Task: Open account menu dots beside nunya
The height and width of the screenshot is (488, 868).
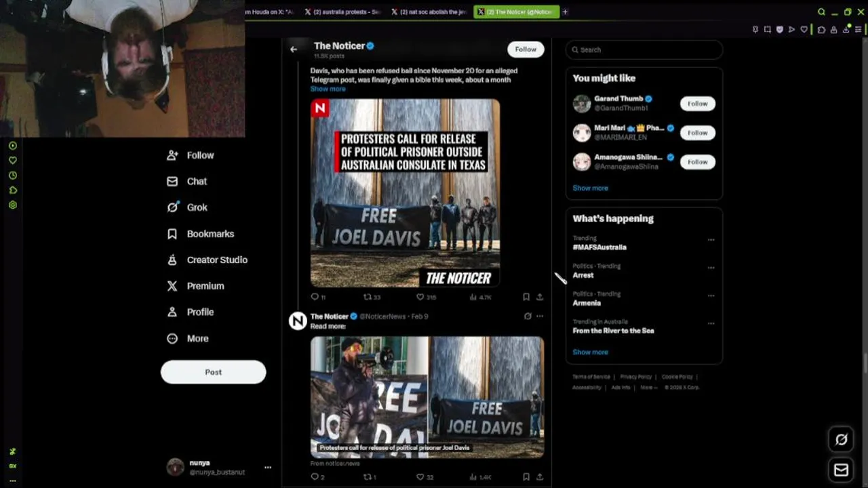Action: tap(268, 467)
